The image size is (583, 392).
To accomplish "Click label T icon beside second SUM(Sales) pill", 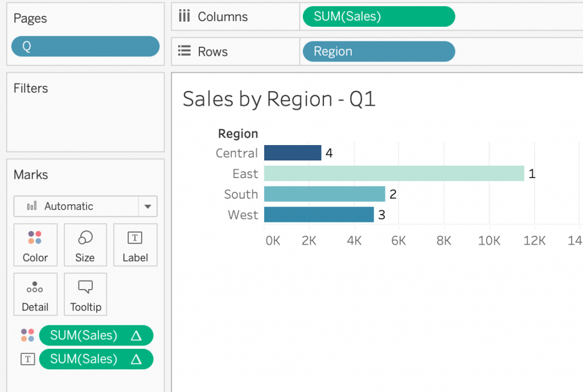I will click(27, 359).
